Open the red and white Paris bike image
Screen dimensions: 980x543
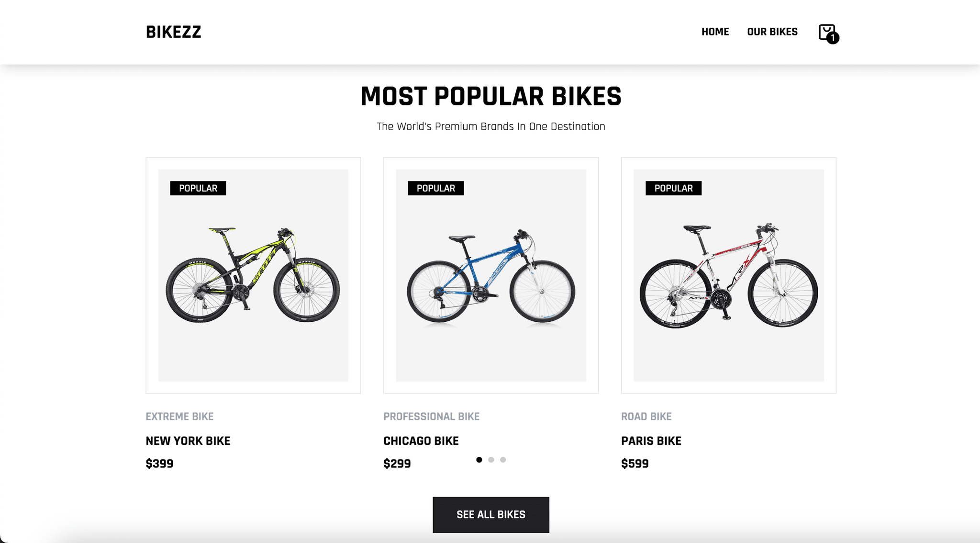tap(729, 275)
